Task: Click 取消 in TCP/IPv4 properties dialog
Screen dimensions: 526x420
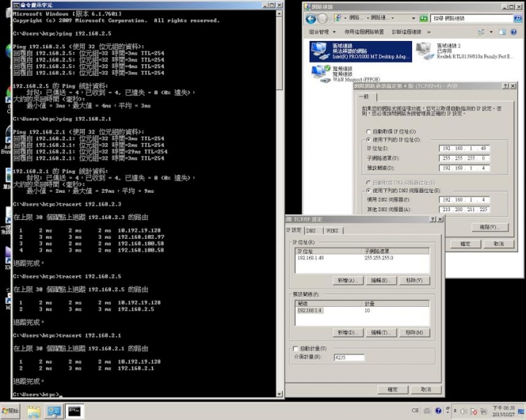Action: tap(498, 244)
